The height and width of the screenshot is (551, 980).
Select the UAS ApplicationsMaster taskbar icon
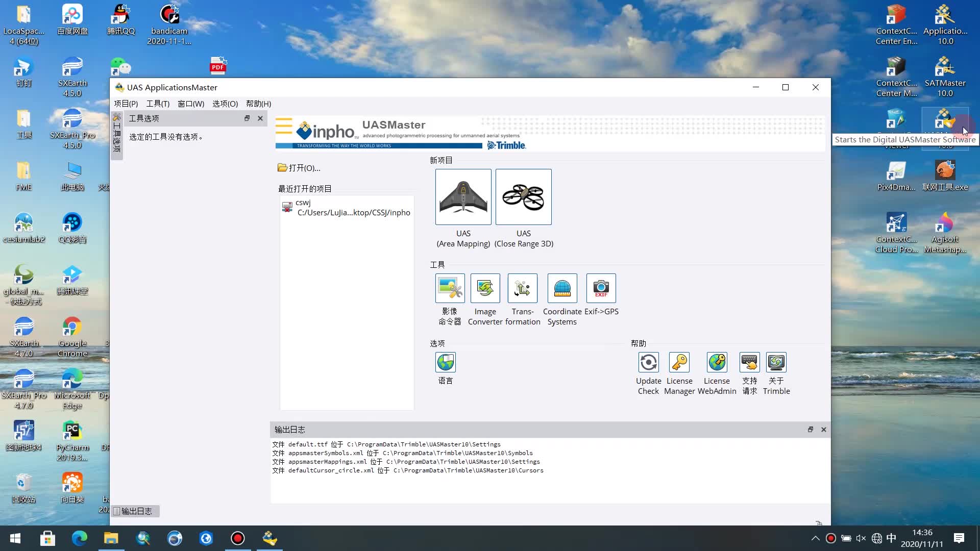pos(269,538)
